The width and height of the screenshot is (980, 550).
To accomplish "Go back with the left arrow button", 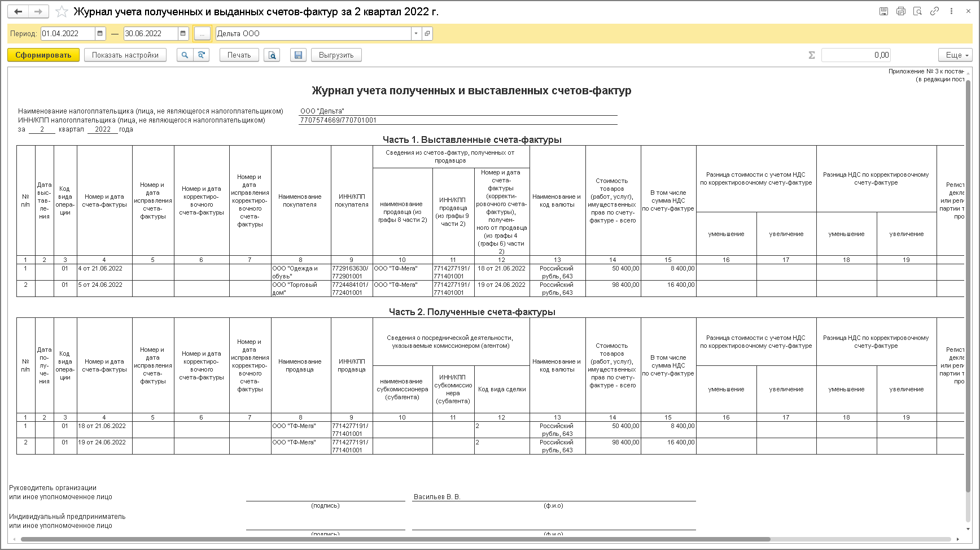I will [18, 11].
